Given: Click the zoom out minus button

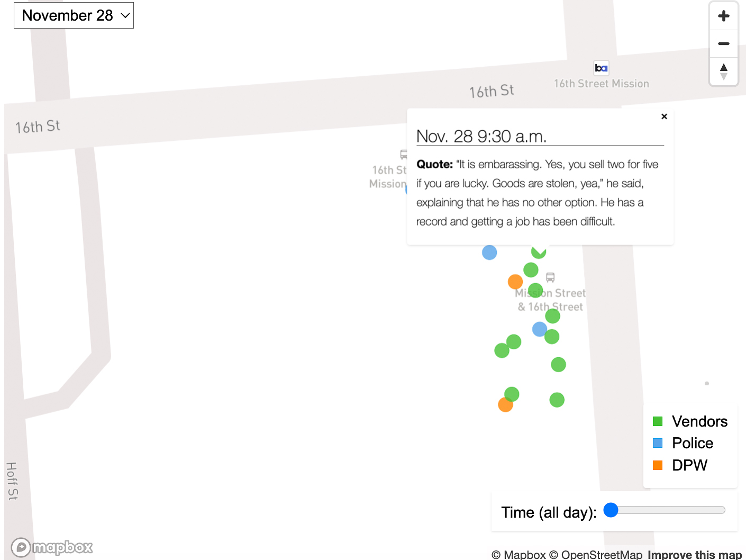Looking at the screenshot, I should pyautogui.click(x=723, y=43).
